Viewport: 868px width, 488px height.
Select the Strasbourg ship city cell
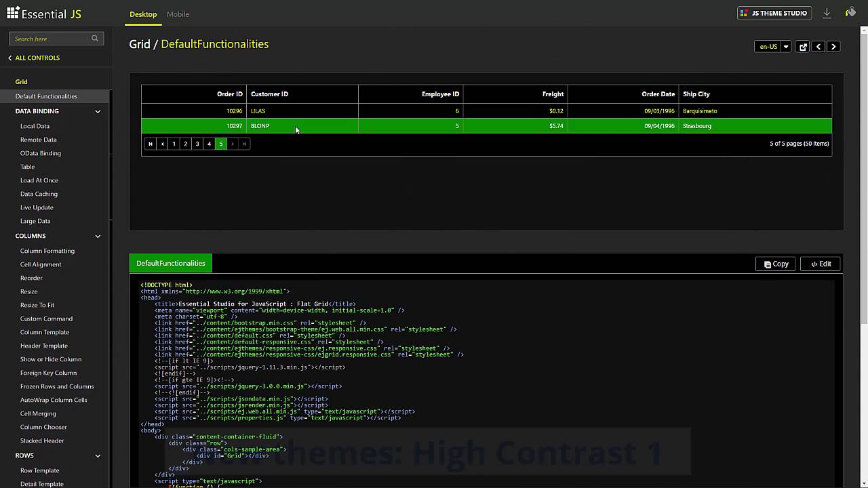point(755,126)
